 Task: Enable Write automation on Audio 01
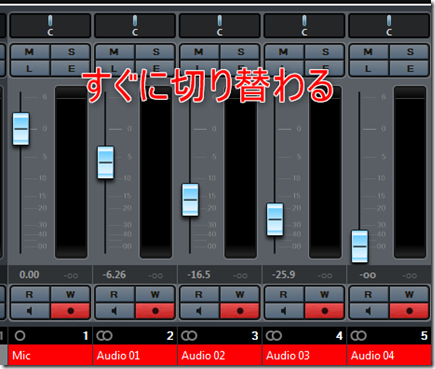pos(155,294)
